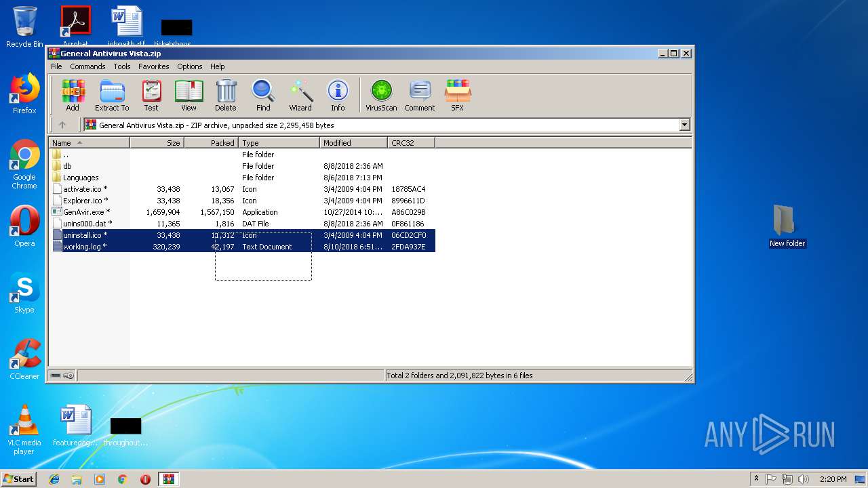Select GenAvir.exe application file

(242, 212)
